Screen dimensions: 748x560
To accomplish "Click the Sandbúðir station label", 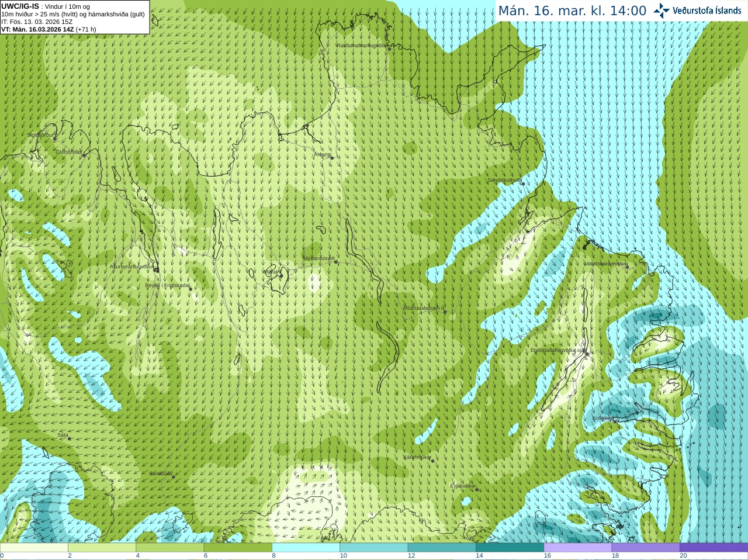I will coord(161,473).
